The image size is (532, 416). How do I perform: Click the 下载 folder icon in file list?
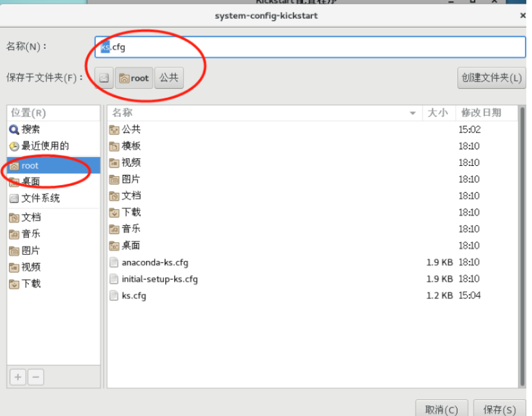pos(114,213)
